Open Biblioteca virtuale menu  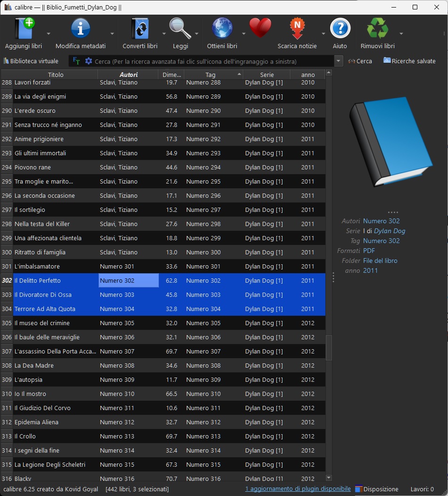click(x=31, y=61)
